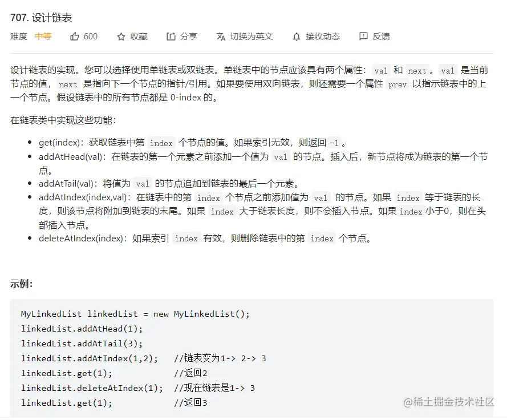This screenshot has height=420, width=507.
Task: Click the inline code prev
Action: [x=398, y=84]
